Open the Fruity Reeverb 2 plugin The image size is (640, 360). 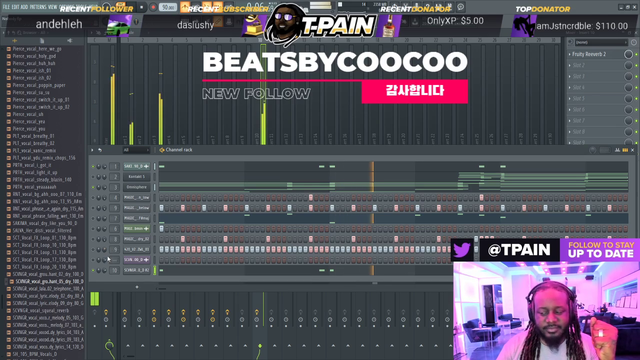589,54
